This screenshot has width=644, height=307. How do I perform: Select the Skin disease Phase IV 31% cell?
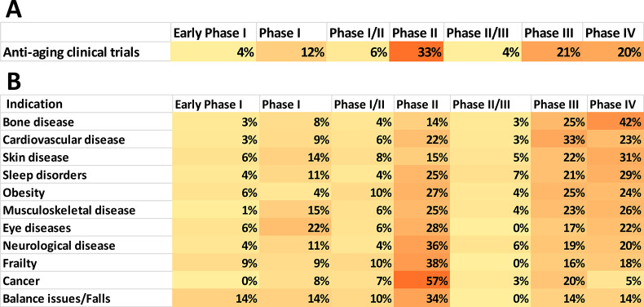click(x=615, y=158)
